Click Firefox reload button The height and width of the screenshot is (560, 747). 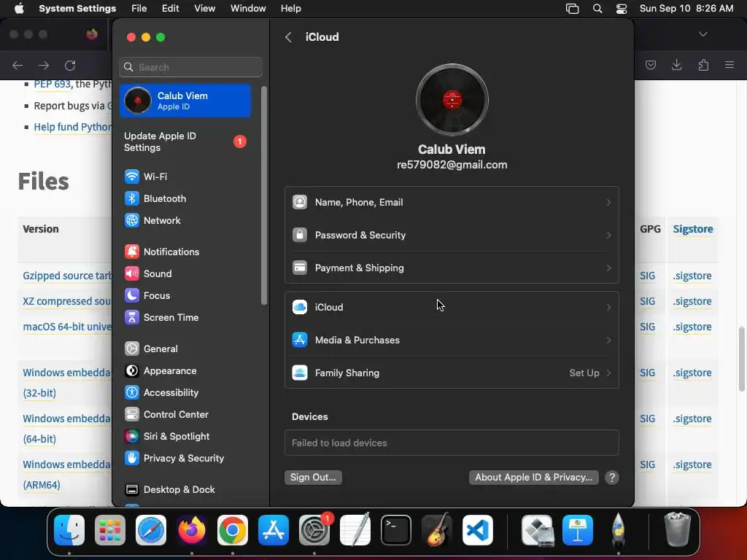pos(70,65)
